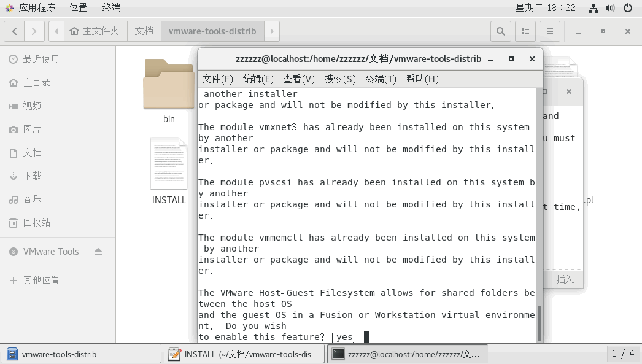The image size is (642, 364).
Task: Open the 主文件夹 home path button
Action: 95,31
